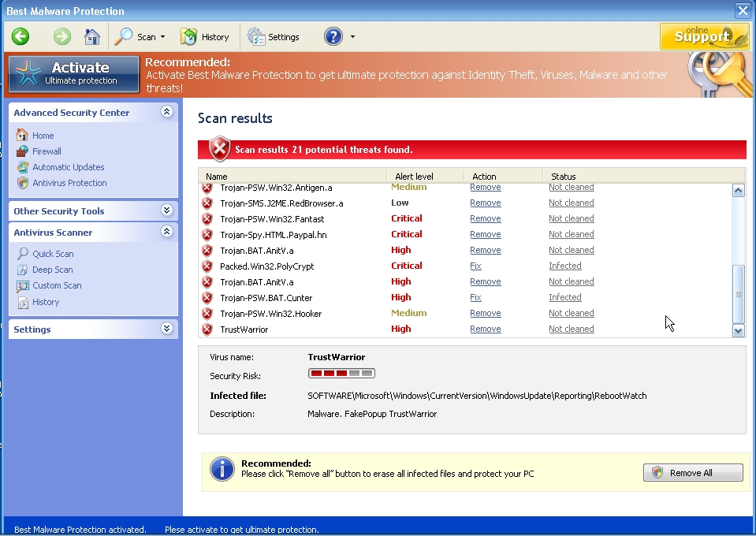Click the Scan magnifier icon in toolbar

click(x=124, y=36)
